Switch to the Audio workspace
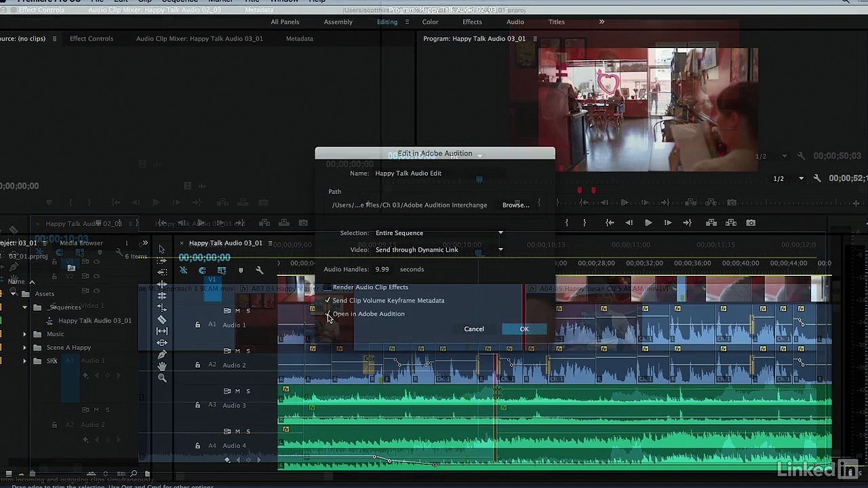This screenshot has width=868, height=488. coord(515,22)
